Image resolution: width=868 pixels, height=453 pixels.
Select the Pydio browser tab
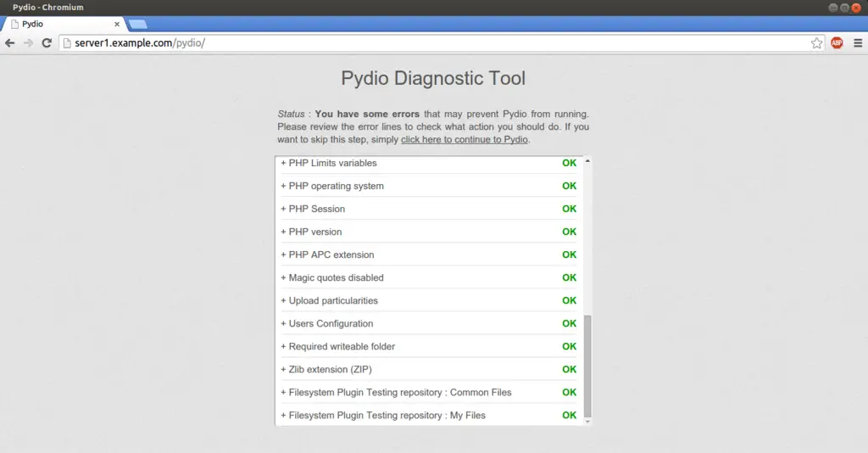(x=64, y=25)
